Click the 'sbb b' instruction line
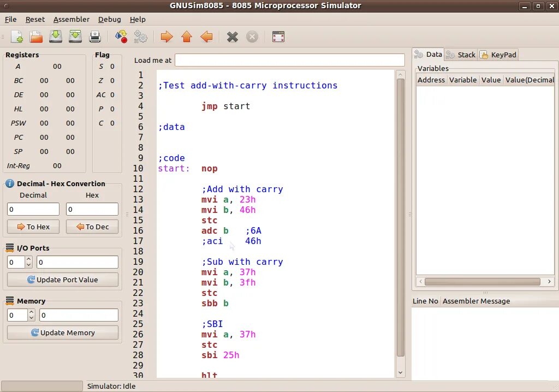The height and width of the screenshot is (392, 559). pyautogui.click(x=215, y=303)
